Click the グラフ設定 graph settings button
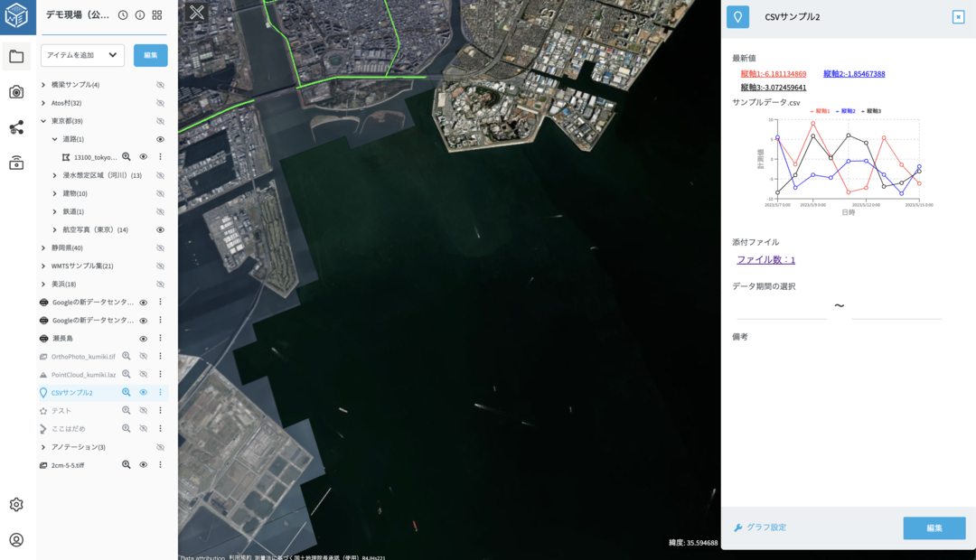This screenshot has height=560, width=976. point(760,527)
